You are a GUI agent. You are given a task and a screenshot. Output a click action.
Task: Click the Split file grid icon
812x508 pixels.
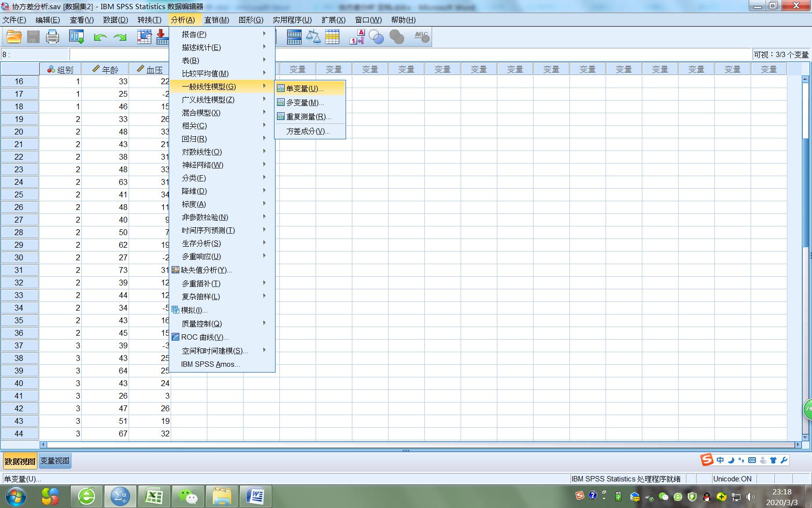point(294,37)
